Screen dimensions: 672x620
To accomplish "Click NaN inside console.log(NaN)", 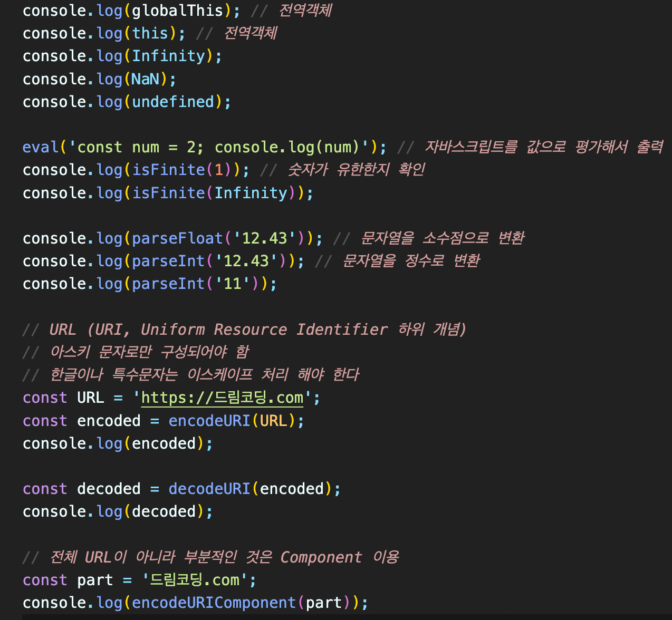I will [x=145, y=79].
